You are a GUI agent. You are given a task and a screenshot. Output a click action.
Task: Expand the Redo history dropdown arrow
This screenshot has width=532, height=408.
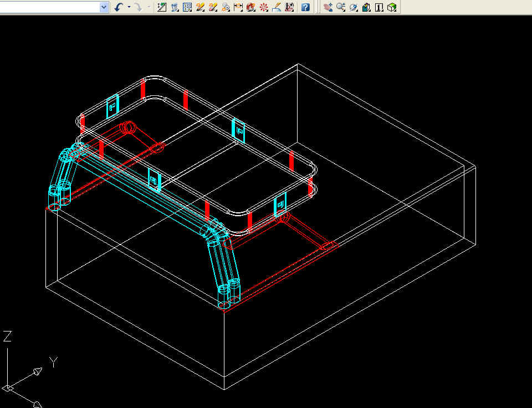pos(148,7)
